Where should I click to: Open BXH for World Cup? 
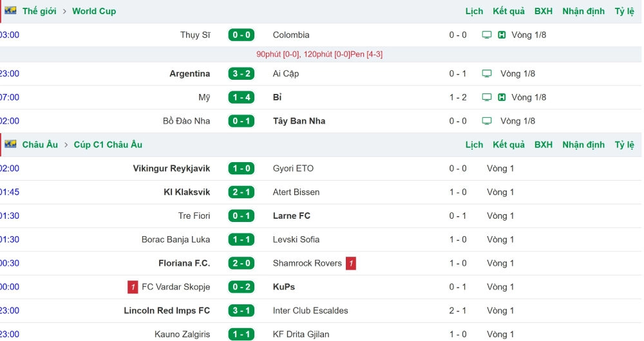click(x=543, y=11)
